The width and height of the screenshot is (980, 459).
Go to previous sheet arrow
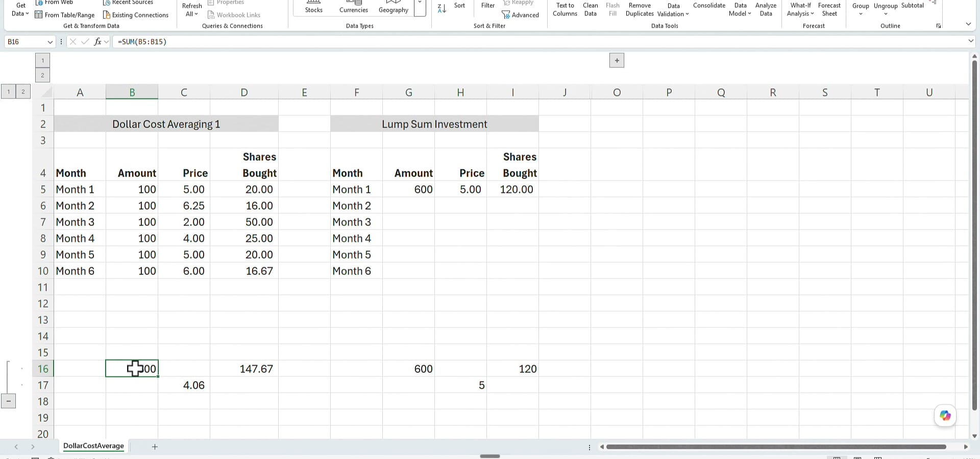(x=16, y=447)
